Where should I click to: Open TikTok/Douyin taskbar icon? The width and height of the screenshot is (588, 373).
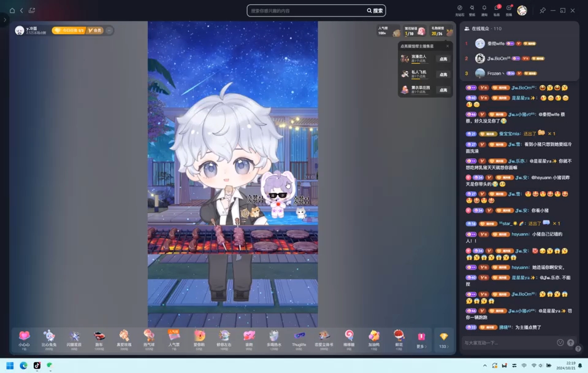pos(37,366)
